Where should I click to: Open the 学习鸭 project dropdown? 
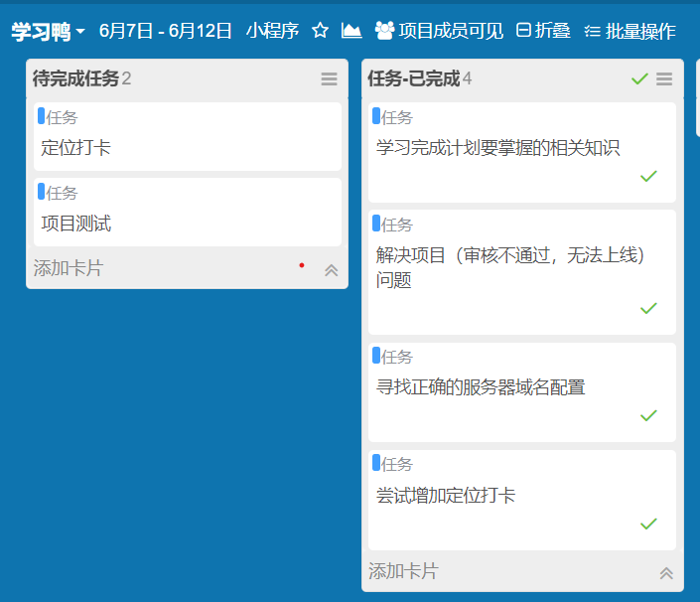(49, 31)
